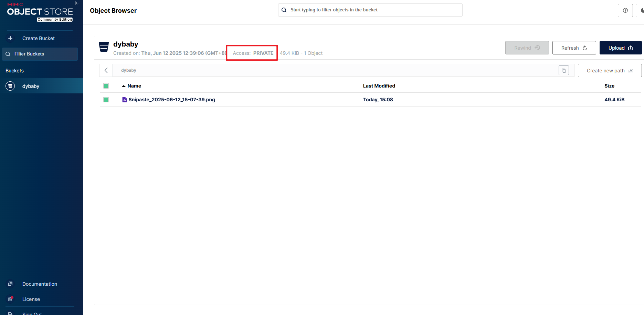
Task: Focus the Filter Buckets search field
Action: pyautogui.click(x=40, y=54)
